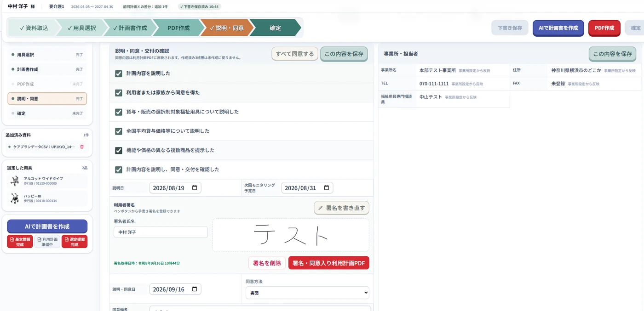Select 説明・同意 in the sidebar list
Screen dimensions: 644x311
click(x=47, y=99)
